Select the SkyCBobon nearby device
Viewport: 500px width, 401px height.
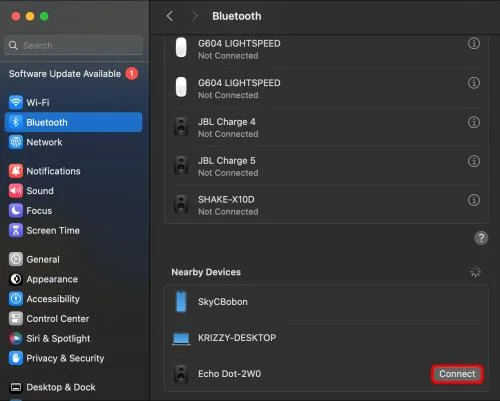coord(326,302)
